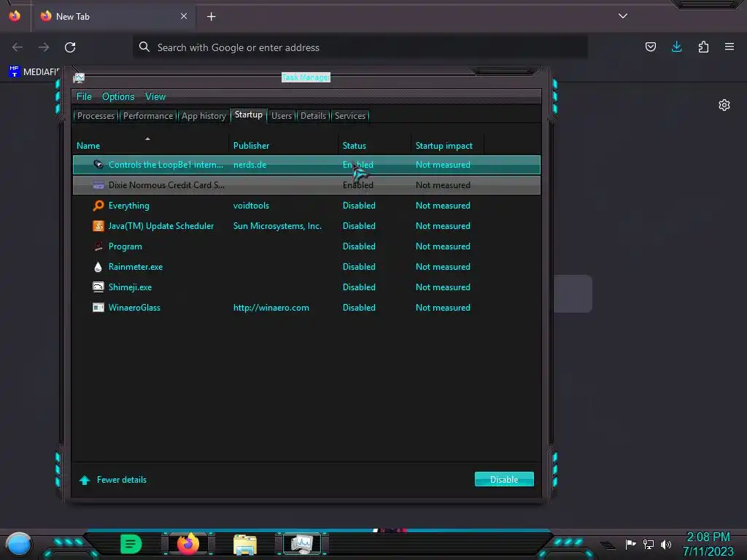Select the Java(TM) Update Scheduler row

[307, 226]
